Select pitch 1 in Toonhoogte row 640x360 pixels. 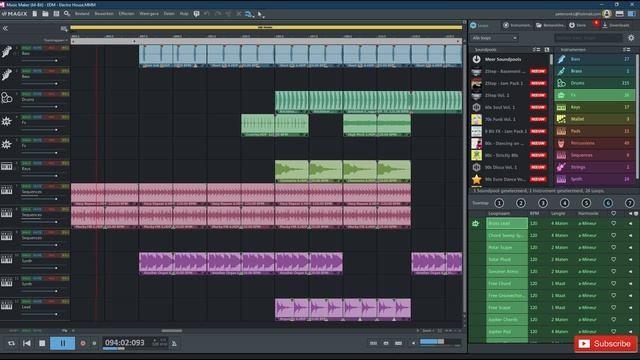tap(499, 203)
